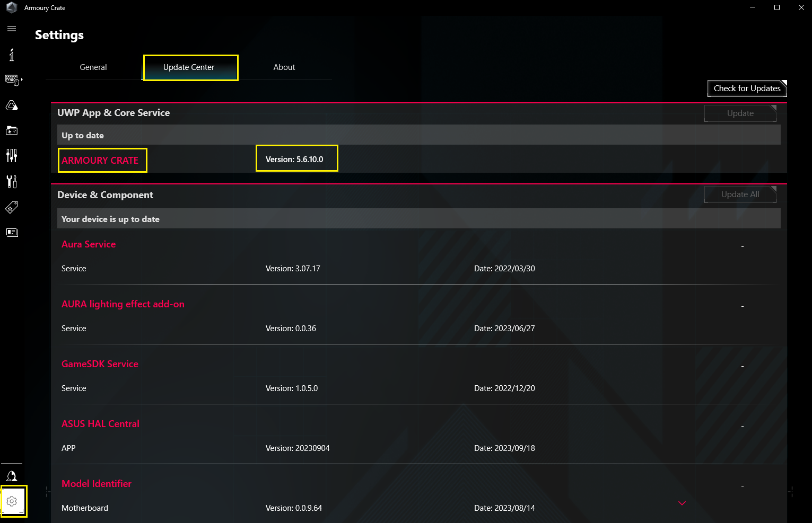Screen dimensions: 812x523
Task: Close the Armoury Crate window
Action: pyautogui.click(x=801, y=7)
